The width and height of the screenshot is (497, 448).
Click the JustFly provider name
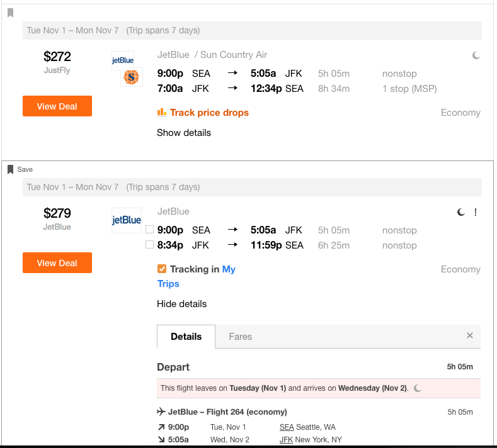(x=57, y=70)
